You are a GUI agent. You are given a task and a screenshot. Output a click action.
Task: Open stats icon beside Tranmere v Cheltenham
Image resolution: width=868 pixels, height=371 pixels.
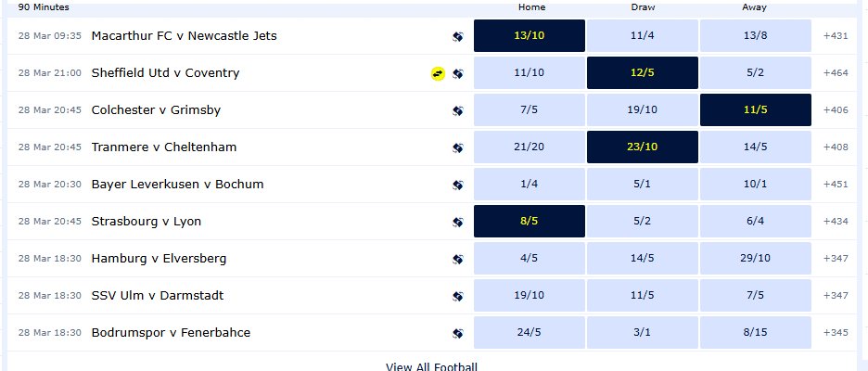[458, 147]
